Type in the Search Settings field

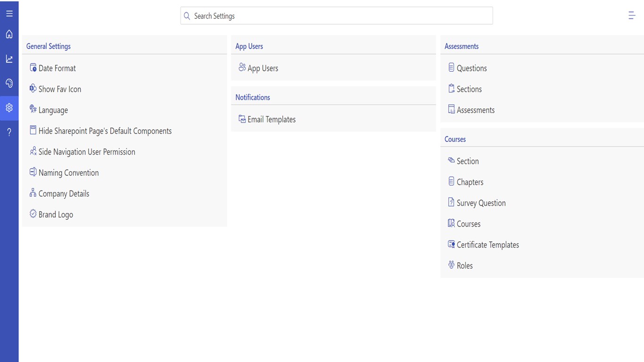pyautogui.click(x=339, y=16)
